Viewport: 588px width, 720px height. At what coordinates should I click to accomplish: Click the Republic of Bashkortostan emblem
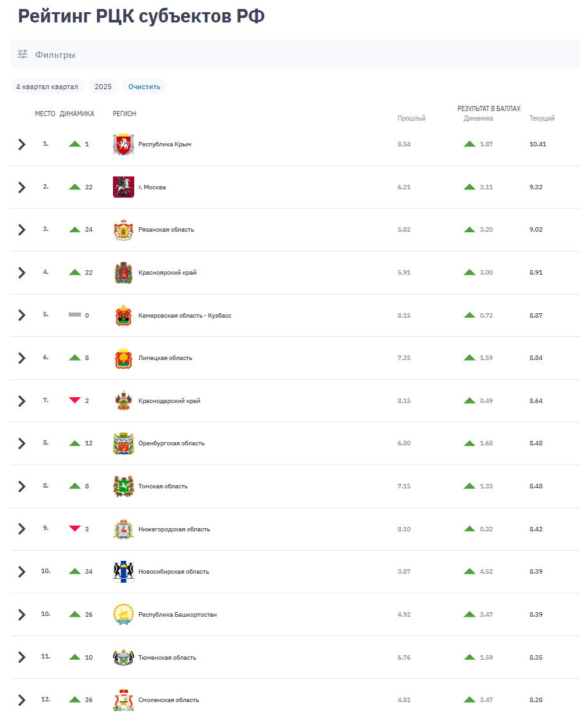click(x=123, y=615)
